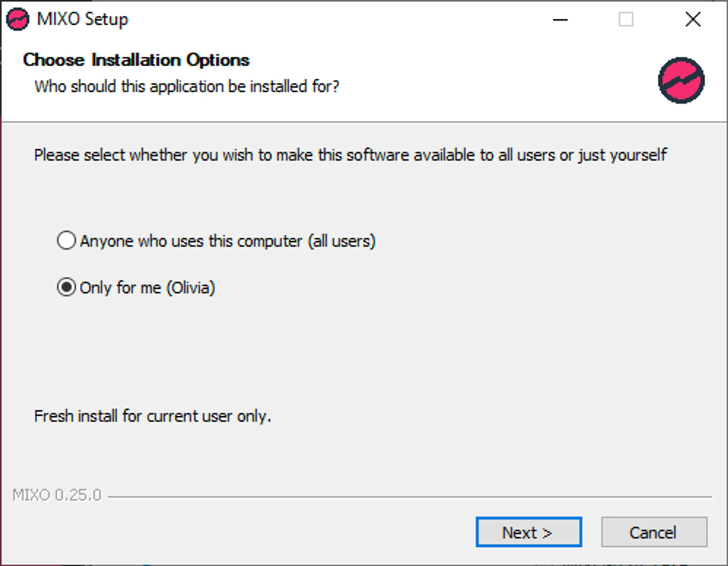This screenshot has height=566, width=728.
Task: Proceed with the Next button
Action: 529,532
